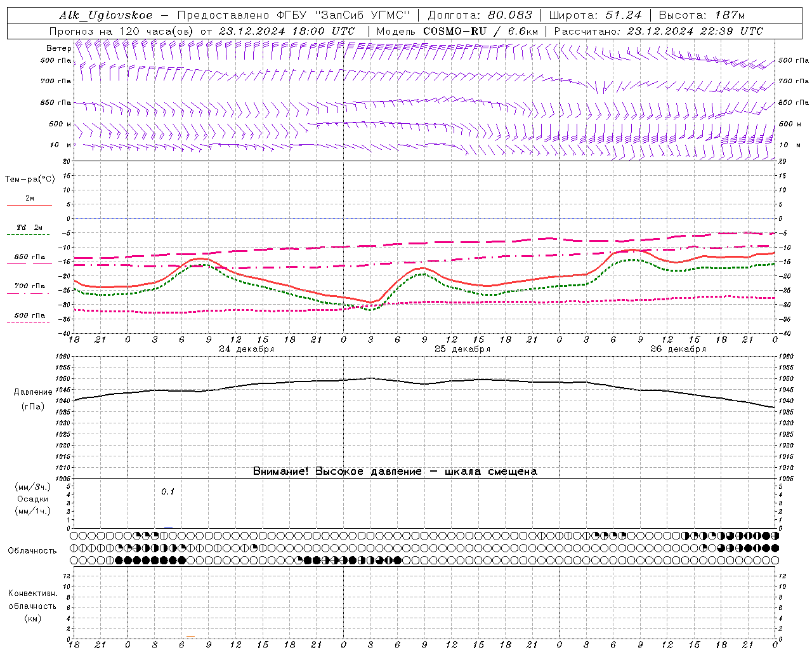Screen dimensions: 812x650
Task: Click the Осадки panel label
Action: (32, 499)
